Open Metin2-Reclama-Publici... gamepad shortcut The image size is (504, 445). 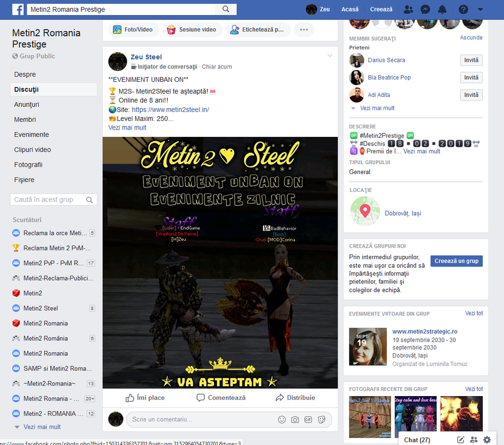(x=53, y=278)
